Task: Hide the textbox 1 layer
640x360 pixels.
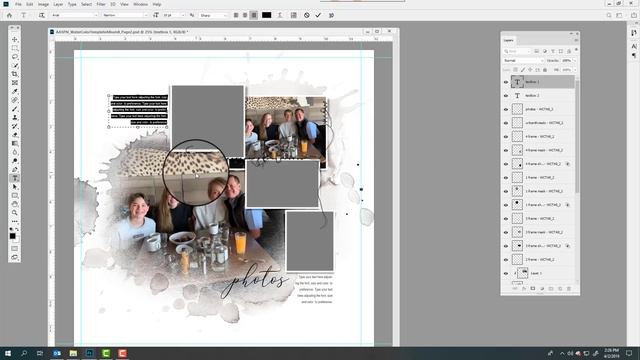Action: (x=506, y=82)
